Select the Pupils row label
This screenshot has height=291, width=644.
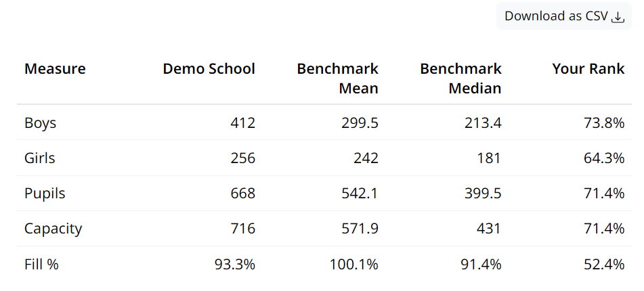click(45, 194)
